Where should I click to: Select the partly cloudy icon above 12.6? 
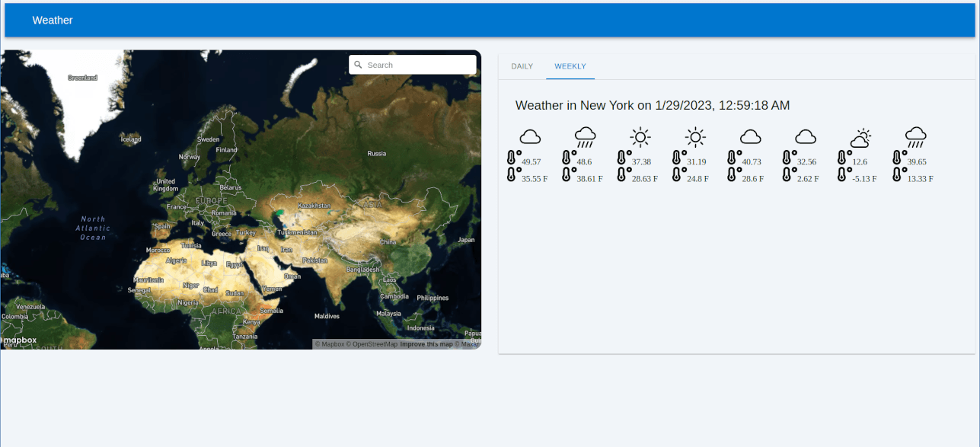point(860,138)
